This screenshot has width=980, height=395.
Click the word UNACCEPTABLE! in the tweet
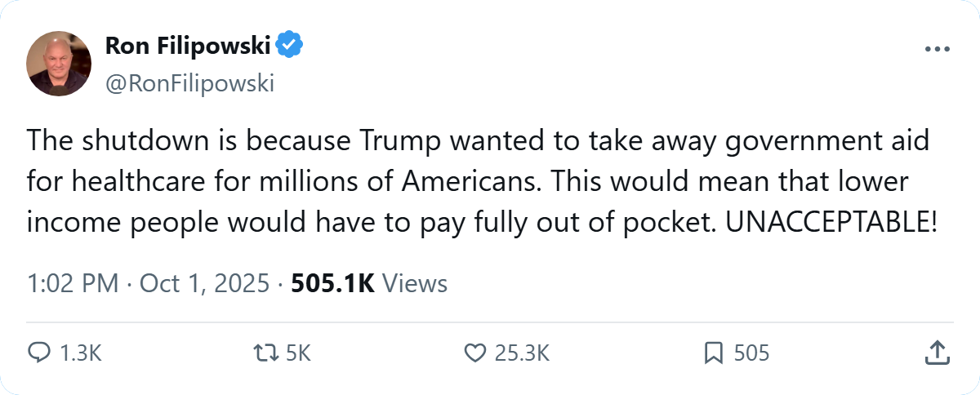pyautogui.click(x=830, y=221)
